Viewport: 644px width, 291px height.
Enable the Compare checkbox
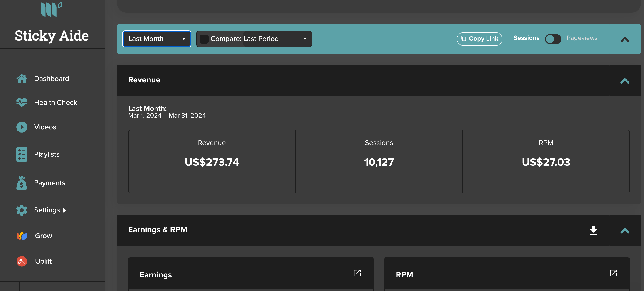204,39
